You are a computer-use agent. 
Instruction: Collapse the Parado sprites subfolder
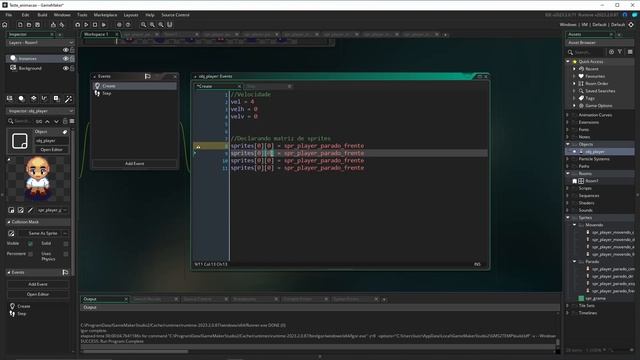(x=574, y=262)
